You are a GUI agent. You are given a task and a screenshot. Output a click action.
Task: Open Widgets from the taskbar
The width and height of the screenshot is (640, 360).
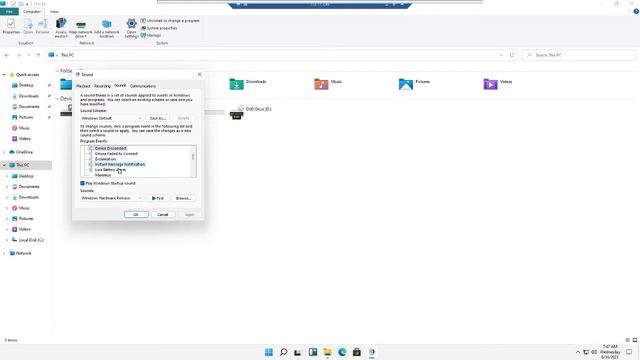(x=313, y=352)
